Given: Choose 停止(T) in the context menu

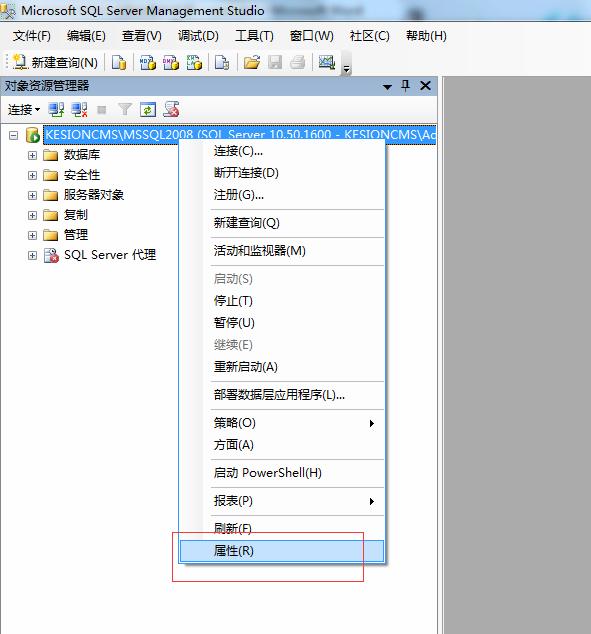Looking at the screenshot, I should pos(282,301).
